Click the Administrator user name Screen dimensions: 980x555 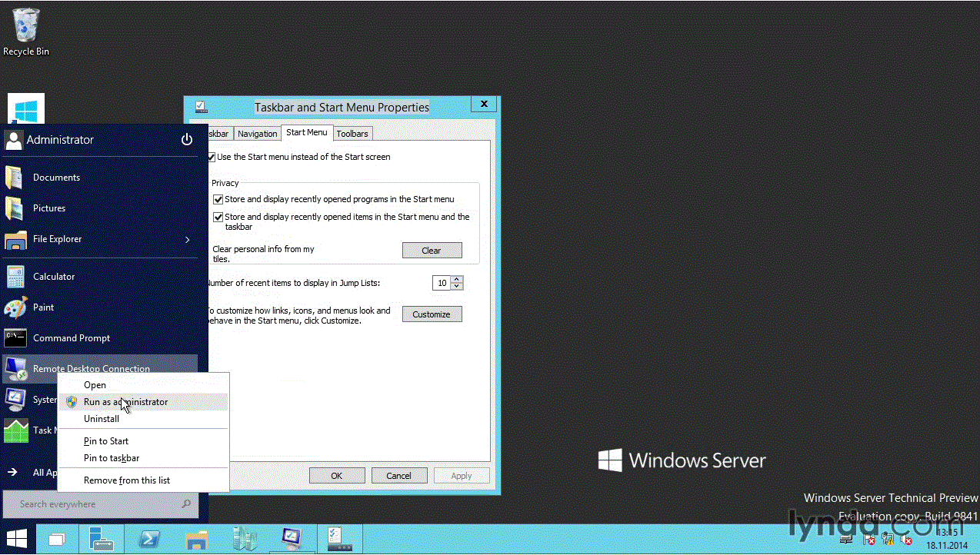coord(60,140)
